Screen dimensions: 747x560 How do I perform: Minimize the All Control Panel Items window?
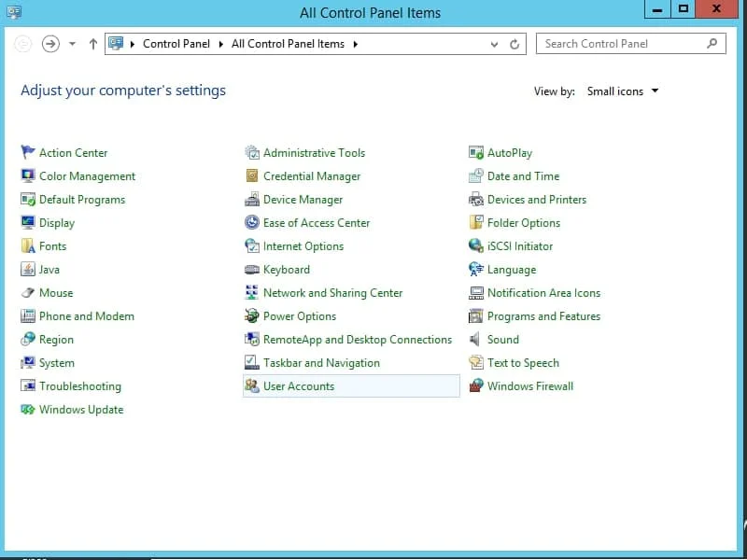[657, 9]
